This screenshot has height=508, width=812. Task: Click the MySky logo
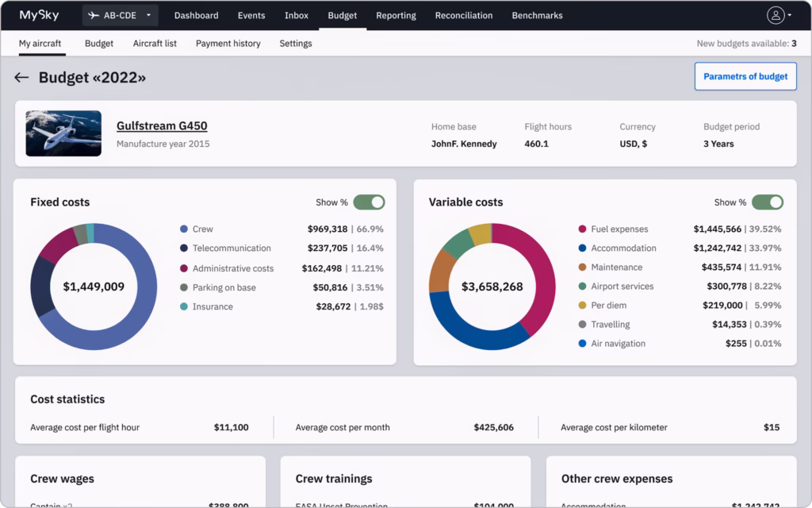(x=40, y=15)
